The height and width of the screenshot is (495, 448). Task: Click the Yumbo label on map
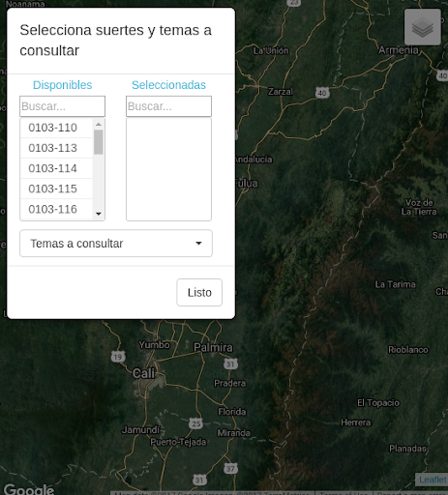(x=154, y=345)
